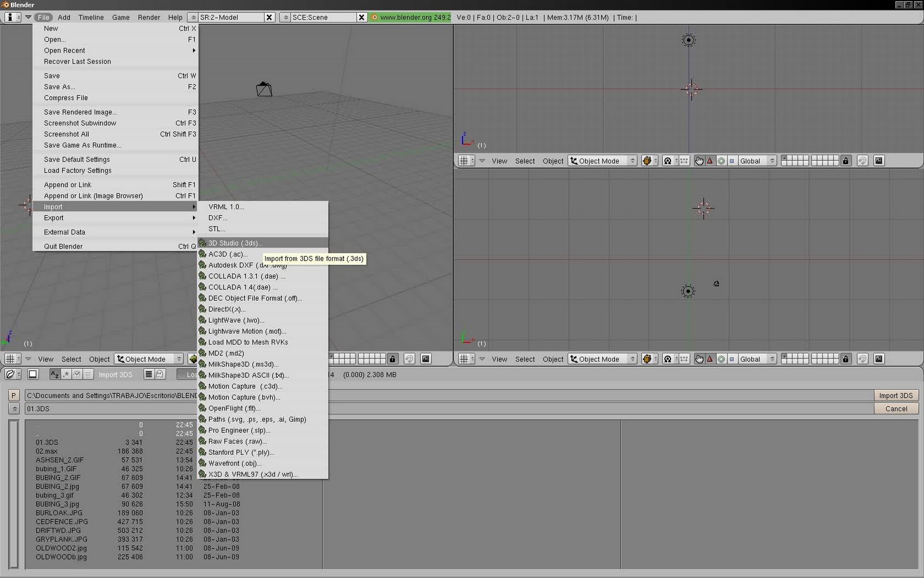924x578 pixels.
Task: Open the window type selector in the top info header
Action: click(13, 17)
